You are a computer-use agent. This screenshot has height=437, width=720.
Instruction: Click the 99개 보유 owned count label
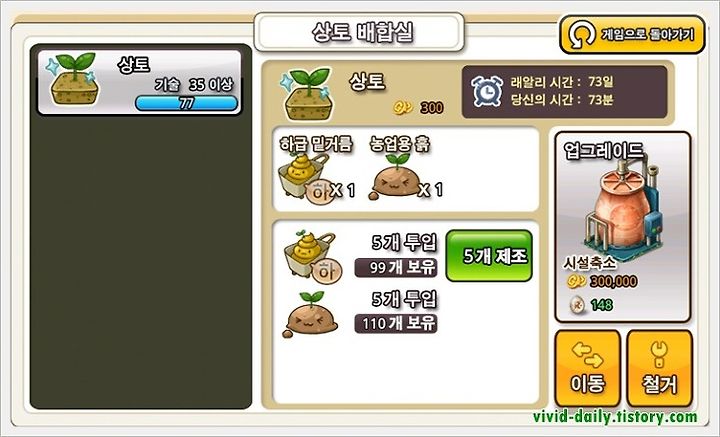pos(396,268)
